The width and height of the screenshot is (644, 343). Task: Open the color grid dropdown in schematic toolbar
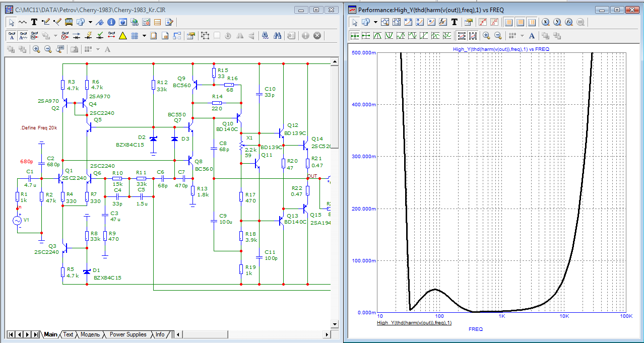pos(98,49)
